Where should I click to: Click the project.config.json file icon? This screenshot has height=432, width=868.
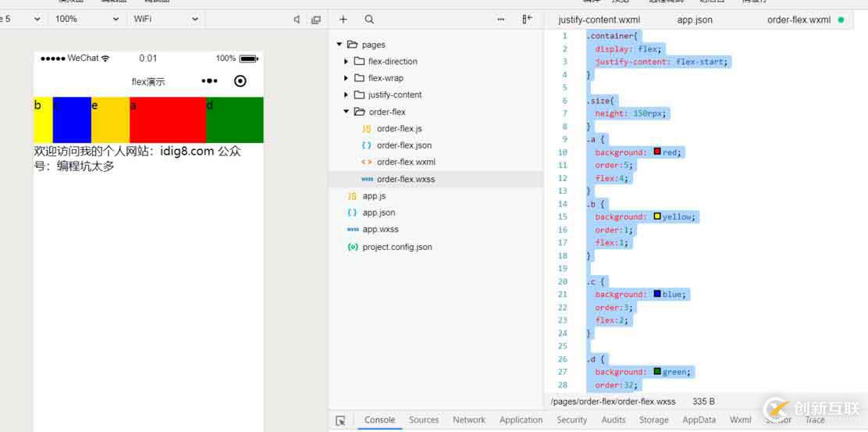(x=353, y=247)
